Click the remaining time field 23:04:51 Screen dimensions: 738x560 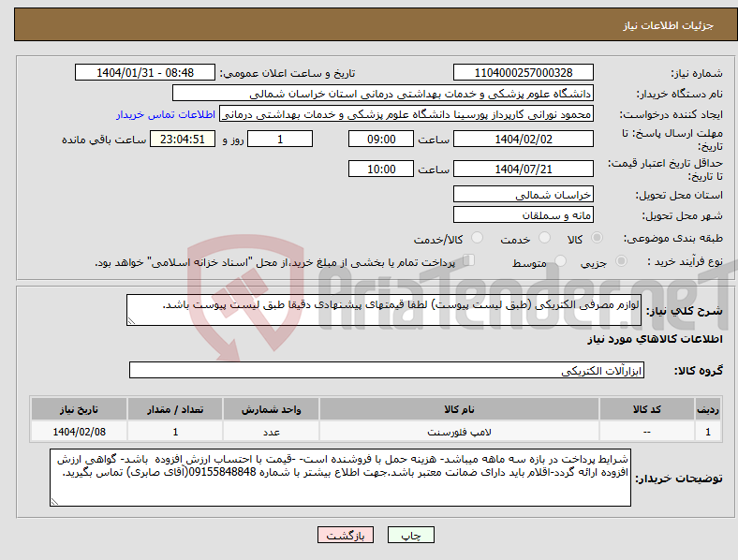[x=183, y=140]
